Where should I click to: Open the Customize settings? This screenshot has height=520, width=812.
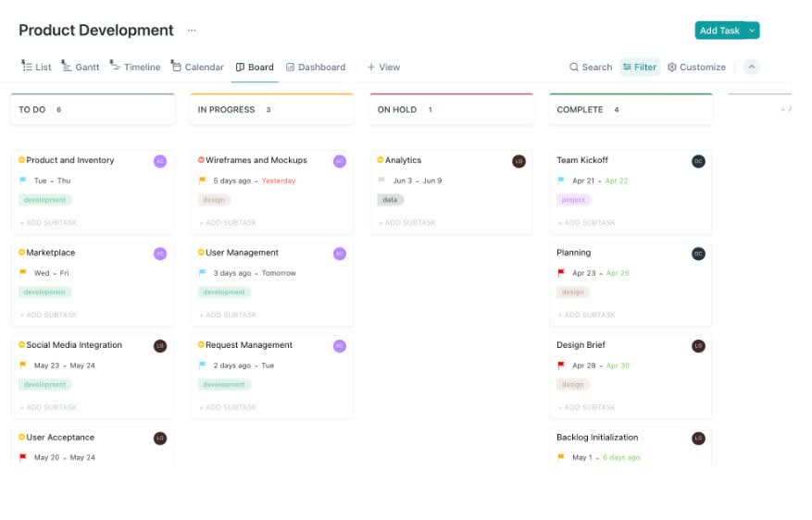(696, 67)
